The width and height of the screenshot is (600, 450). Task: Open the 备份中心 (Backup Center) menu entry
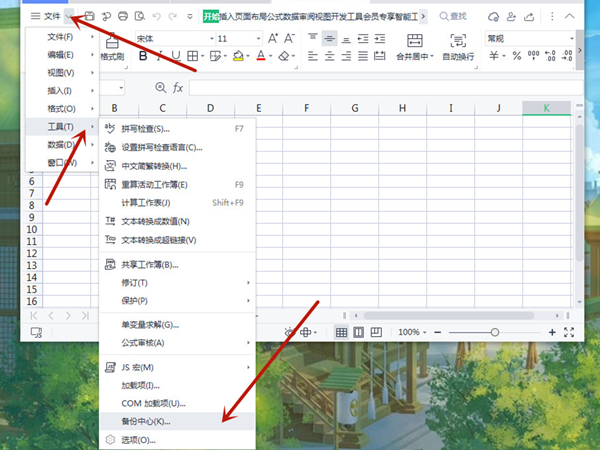(x=145, y=421)
